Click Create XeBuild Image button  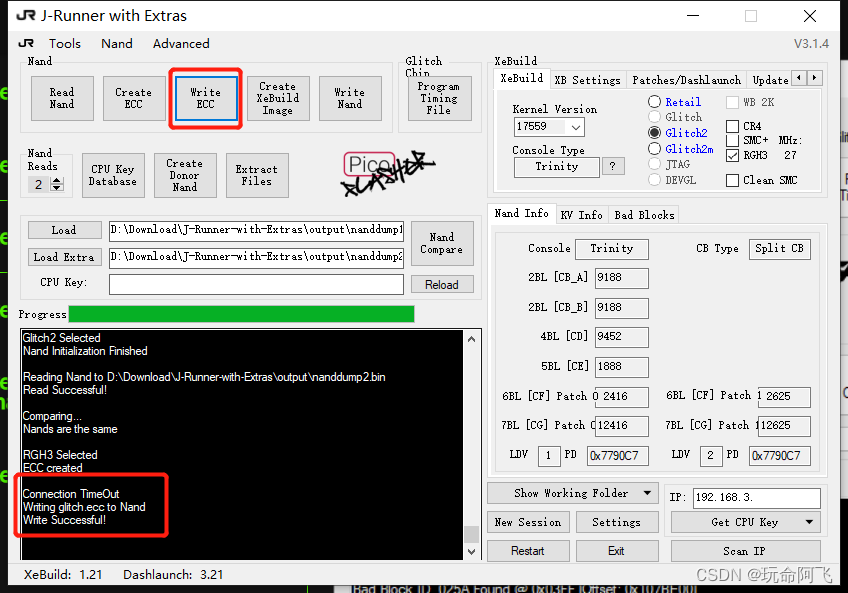(x=278, y=98)
